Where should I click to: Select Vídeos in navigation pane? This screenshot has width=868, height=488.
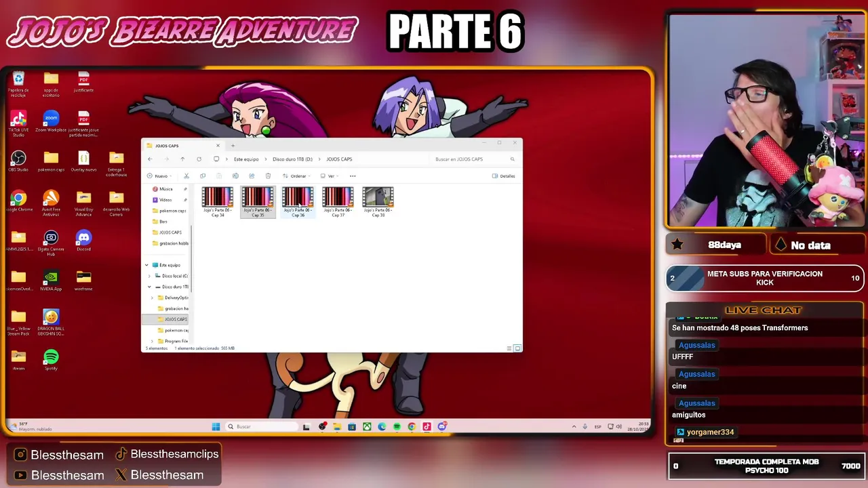coord(165,200)
